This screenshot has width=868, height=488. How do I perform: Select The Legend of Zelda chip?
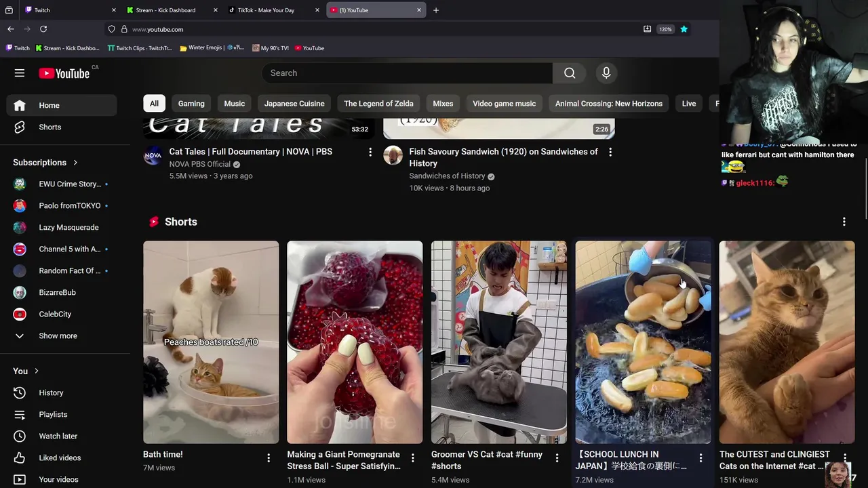coord(378,104)
